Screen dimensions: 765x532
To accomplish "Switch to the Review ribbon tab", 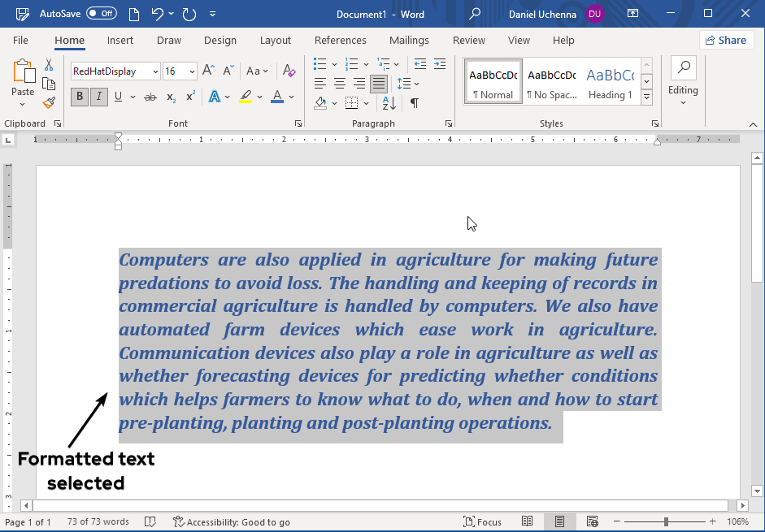I will point(468,40).
